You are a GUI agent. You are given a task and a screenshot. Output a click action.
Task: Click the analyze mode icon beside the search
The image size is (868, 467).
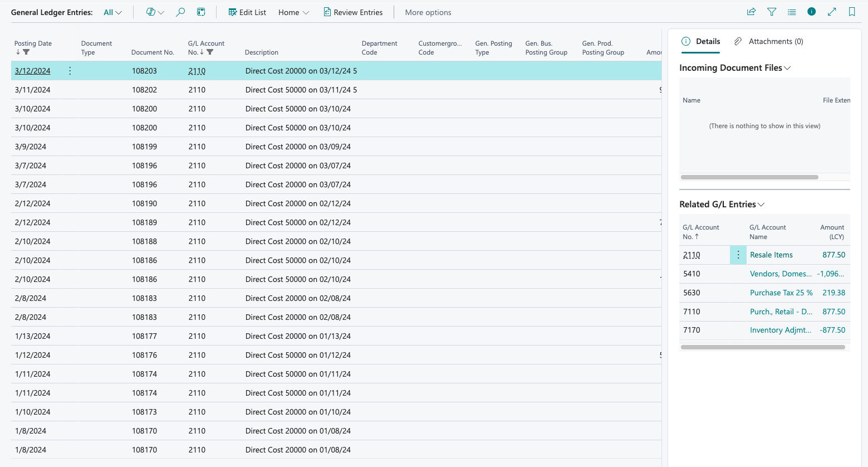[201, 12]
